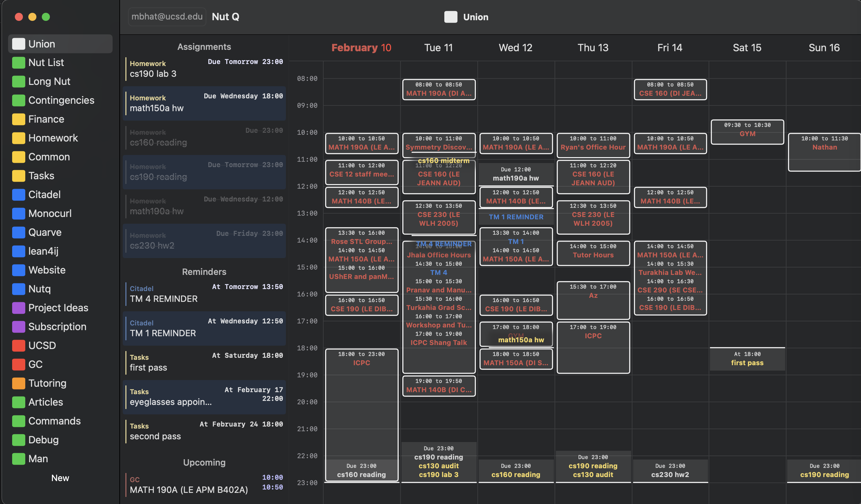
Task: Click the blue Monocurl list icon
Action: (x=19, y=213)
